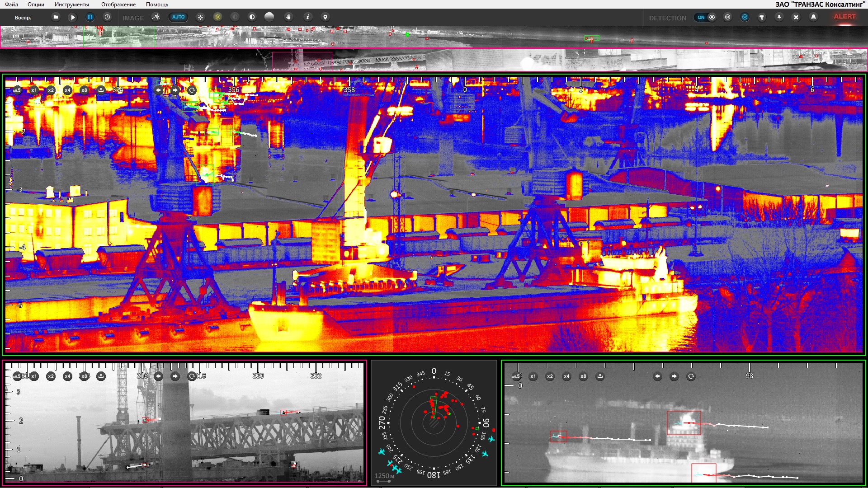868x488 pixels.
Task: Click the radar compass display
Action: click(434, 423)
